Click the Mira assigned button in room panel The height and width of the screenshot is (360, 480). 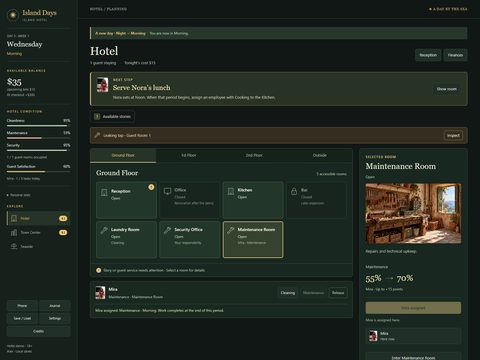pyautogui.click(x=413, y=308)
